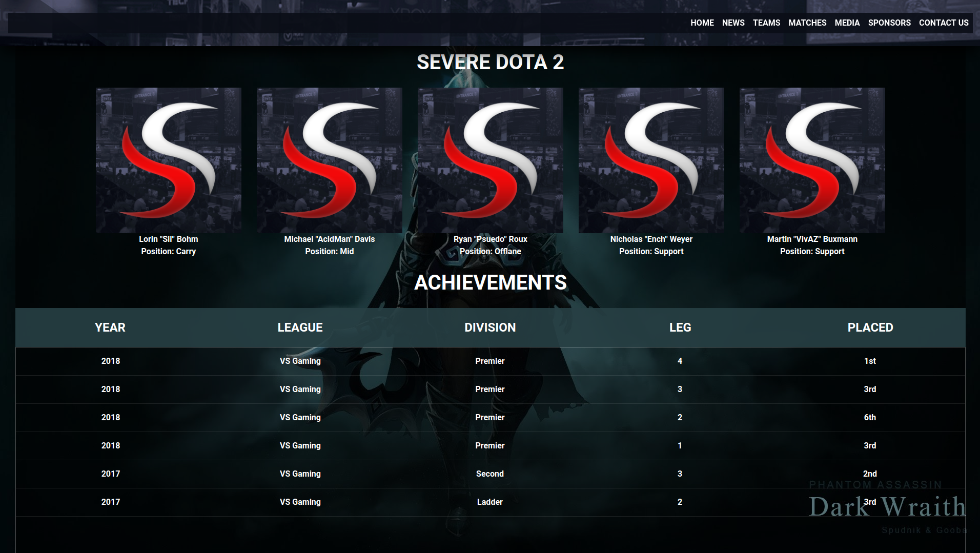Navigate to the NEWS page
980x553 pixels.
pos(733,23)
